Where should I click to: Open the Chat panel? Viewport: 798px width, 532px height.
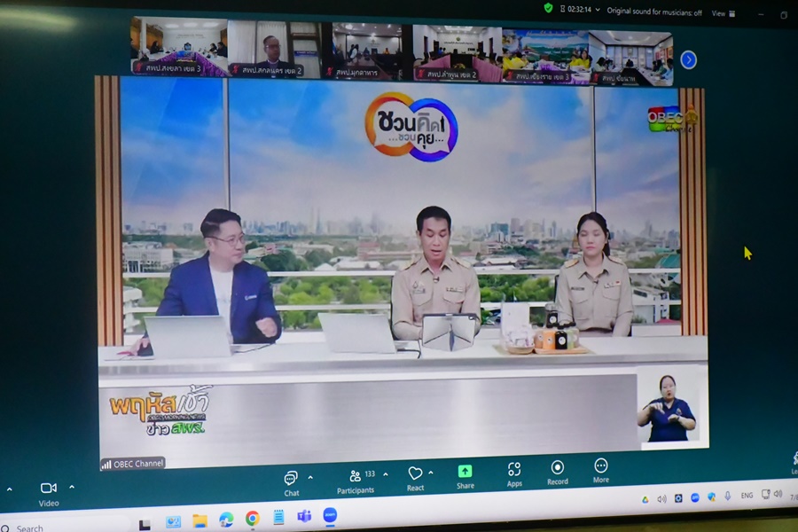[291, 480]
